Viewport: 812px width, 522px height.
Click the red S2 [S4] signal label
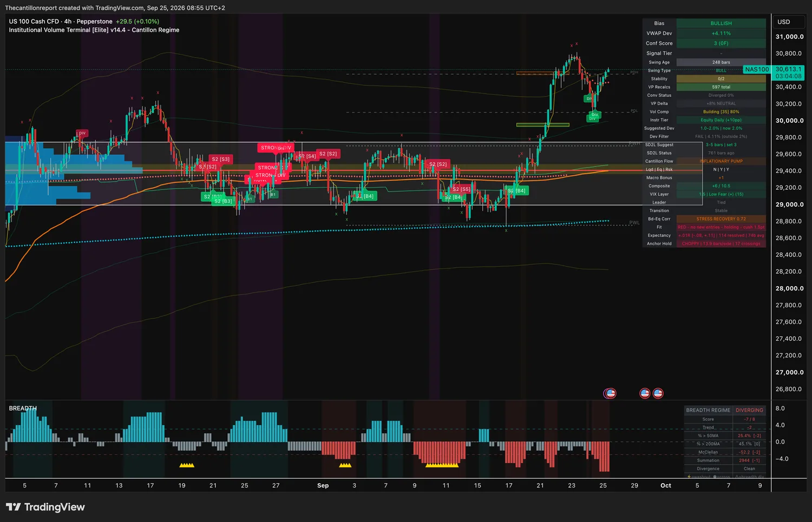pyautogui.click(x=307, y=156)
